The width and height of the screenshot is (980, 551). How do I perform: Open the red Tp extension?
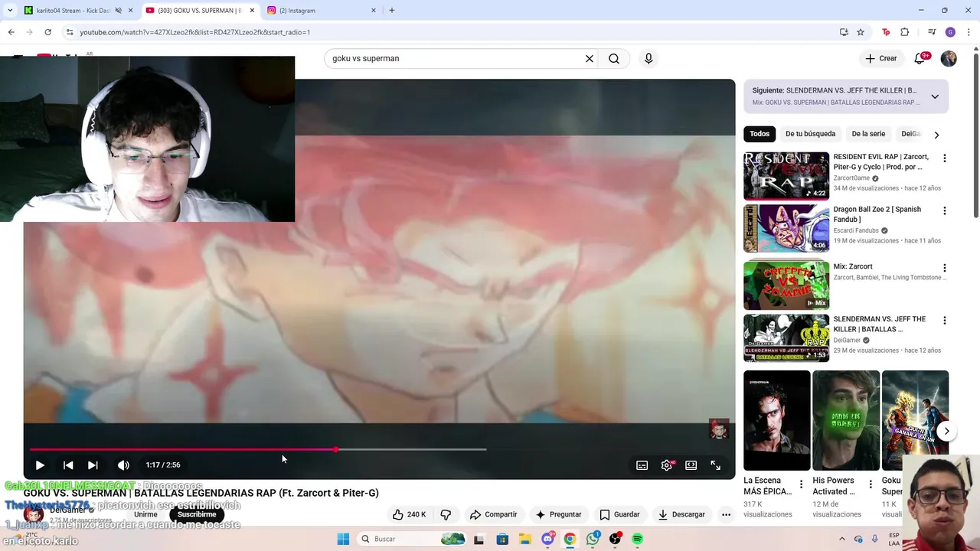tap(886, 32)
